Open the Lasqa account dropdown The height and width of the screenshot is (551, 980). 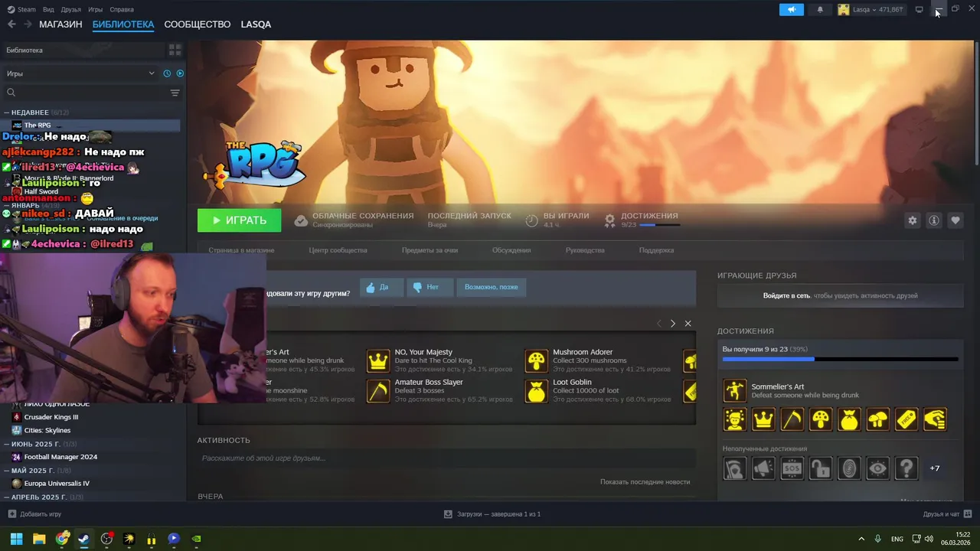(871, 10)
